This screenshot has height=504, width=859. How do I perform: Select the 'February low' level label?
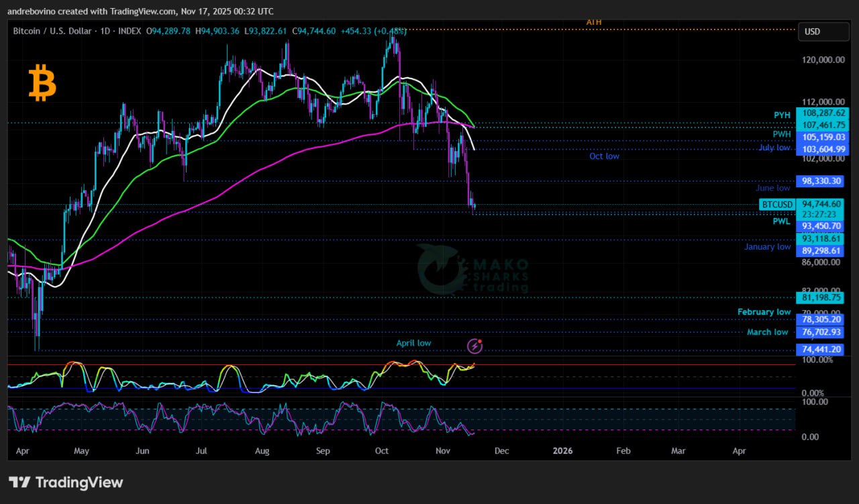764,312
